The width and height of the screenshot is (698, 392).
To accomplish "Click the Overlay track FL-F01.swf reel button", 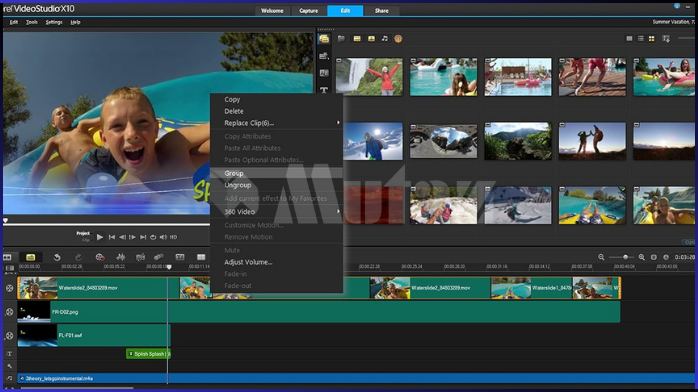I will point(9,335).
